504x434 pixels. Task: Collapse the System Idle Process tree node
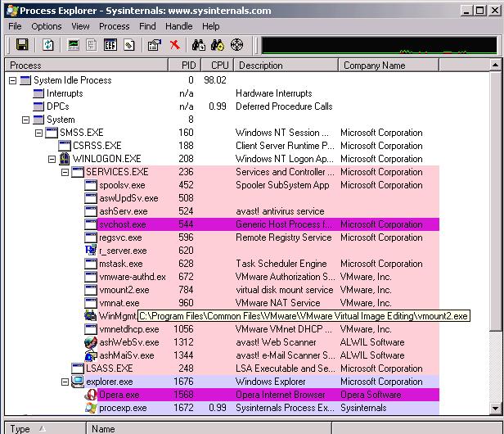[x=12, y=80]
